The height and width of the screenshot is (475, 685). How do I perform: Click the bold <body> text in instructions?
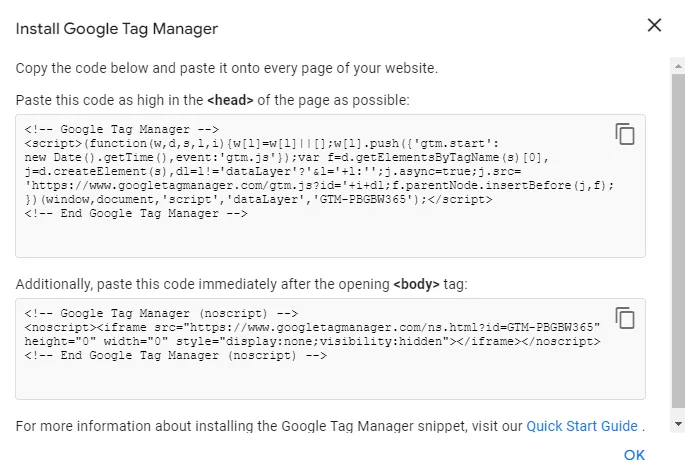[x=416, y=284]
